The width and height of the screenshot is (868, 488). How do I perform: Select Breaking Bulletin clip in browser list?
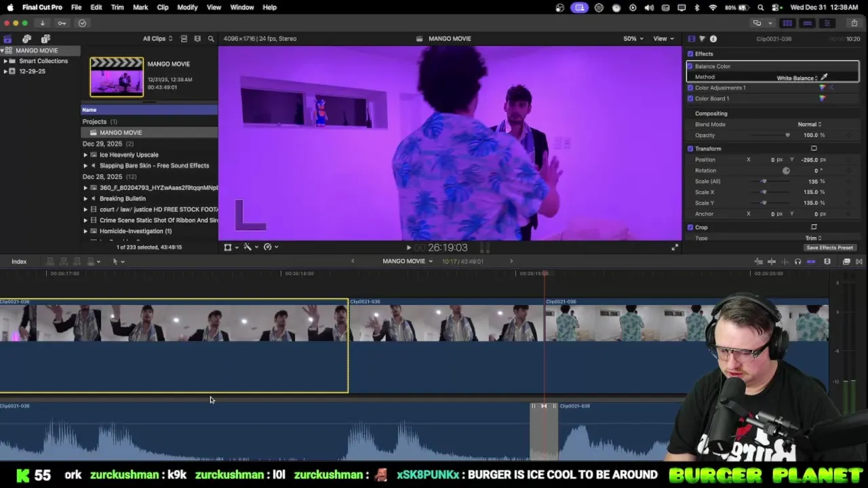click(x=123, y=199)
